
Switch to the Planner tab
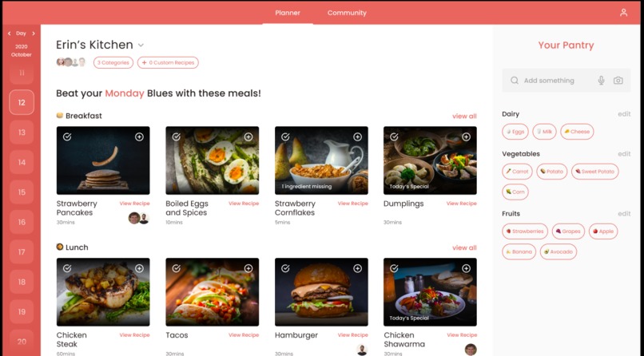(x=288, y=13)
